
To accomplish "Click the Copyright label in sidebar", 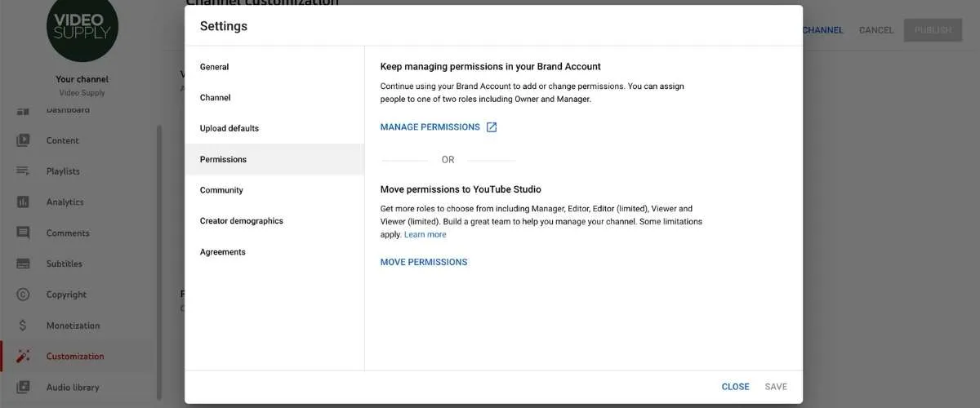I will click(x=66, y=295).
